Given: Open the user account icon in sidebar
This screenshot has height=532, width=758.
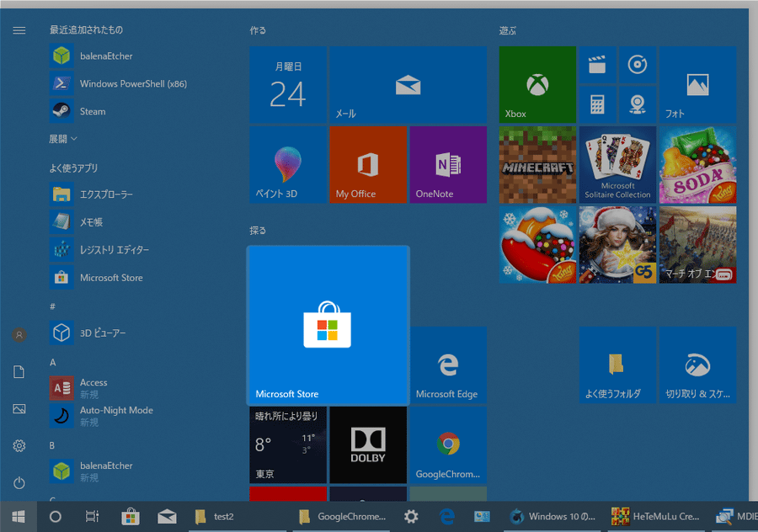Looking at the screenshot, I should (x=19, y=334).
